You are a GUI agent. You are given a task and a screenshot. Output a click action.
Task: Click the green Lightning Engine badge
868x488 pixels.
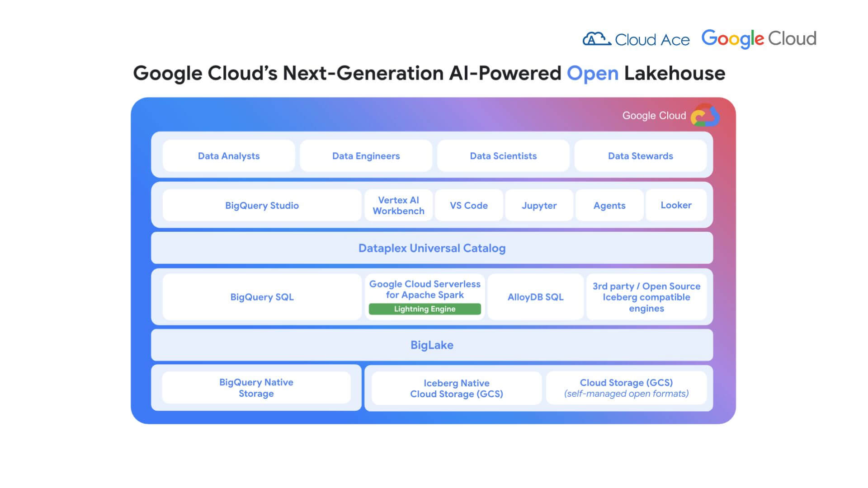(x=425, y=309)
